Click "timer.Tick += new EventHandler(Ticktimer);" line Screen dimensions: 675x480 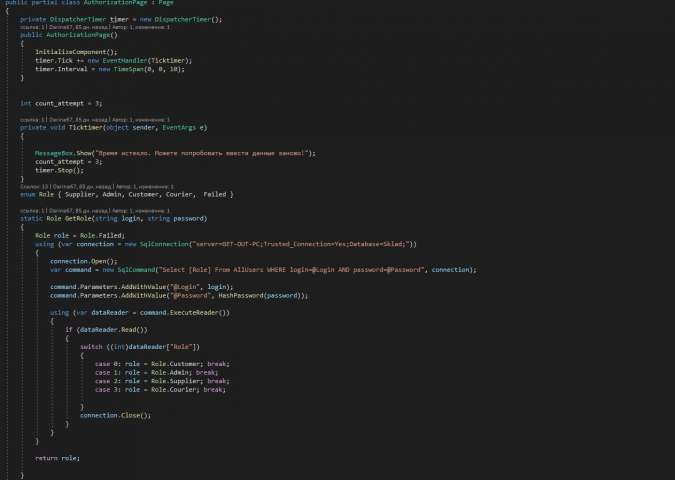coord(114,61)
